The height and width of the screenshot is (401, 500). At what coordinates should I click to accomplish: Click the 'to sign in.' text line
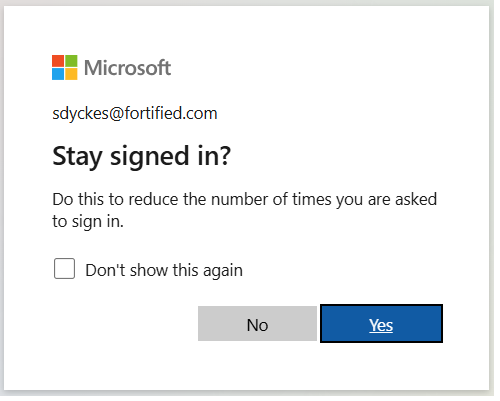88,221
